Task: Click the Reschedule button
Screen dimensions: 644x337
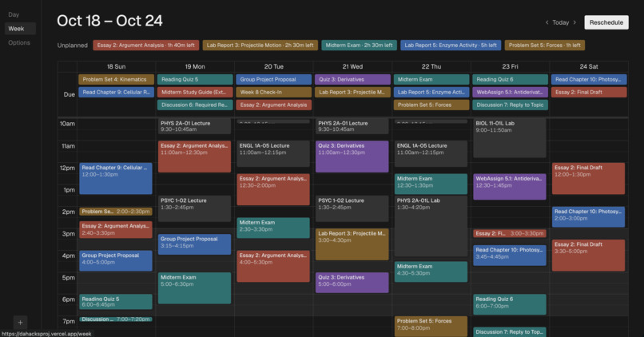Action: [606, 22]
